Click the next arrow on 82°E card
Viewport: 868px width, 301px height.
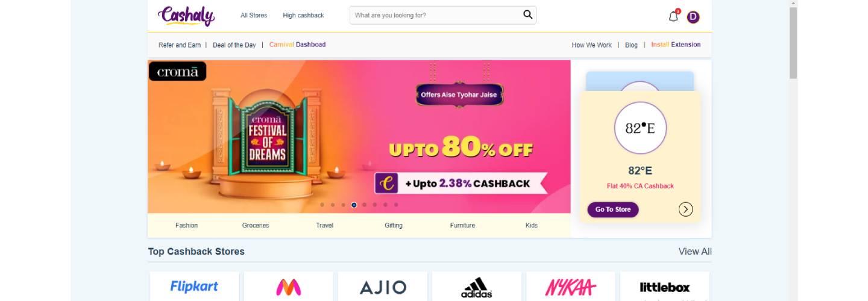tap(685, 209)
